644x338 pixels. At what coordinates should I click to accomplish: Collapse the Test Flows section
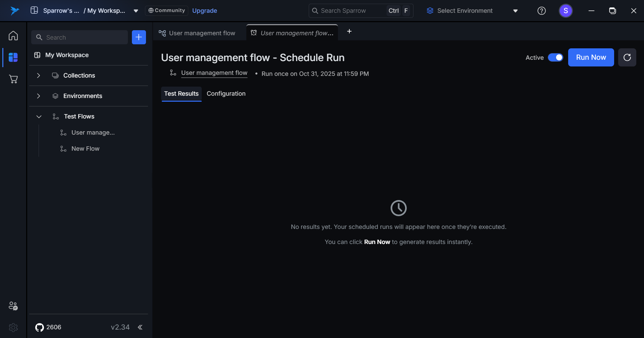pyautogui.click(x=39, y=116)
